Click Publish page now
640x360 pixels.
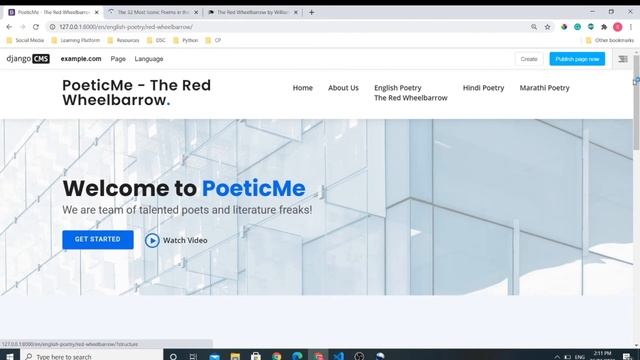[577, 59]
